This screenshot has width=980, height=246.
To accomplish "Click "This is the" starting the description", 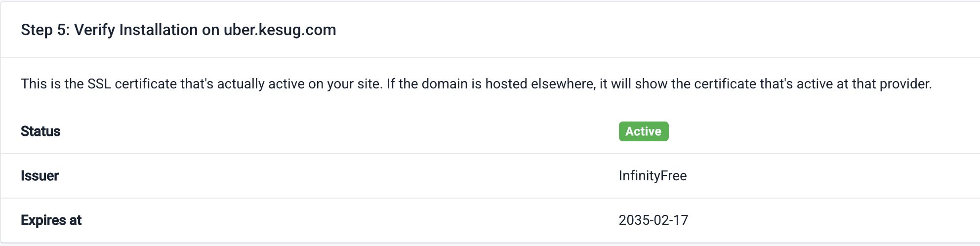I will coord(52,84).
